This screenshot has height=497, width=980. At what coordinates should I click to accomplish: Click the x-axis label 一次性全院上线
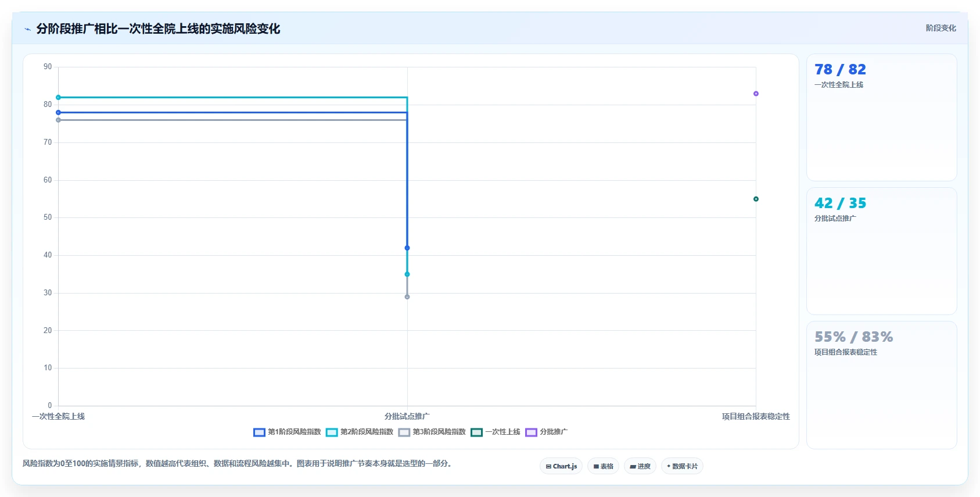[x=58, y=417]
